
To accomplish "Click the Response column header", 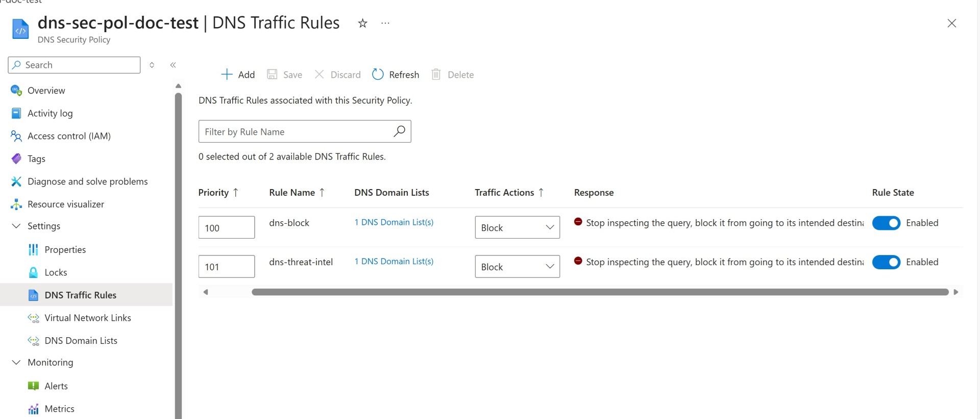I will click(x=594, y=193).
